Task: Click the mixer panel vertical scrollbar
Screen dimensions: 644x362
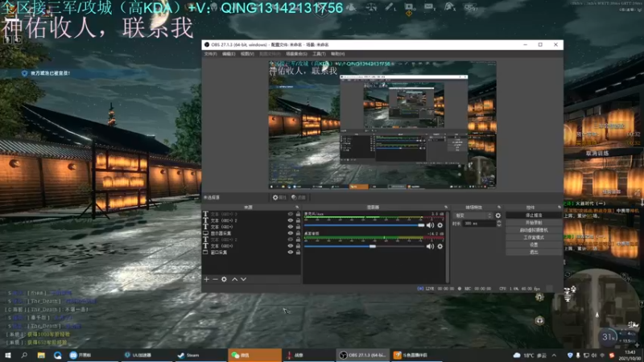Action: point(448,247)
